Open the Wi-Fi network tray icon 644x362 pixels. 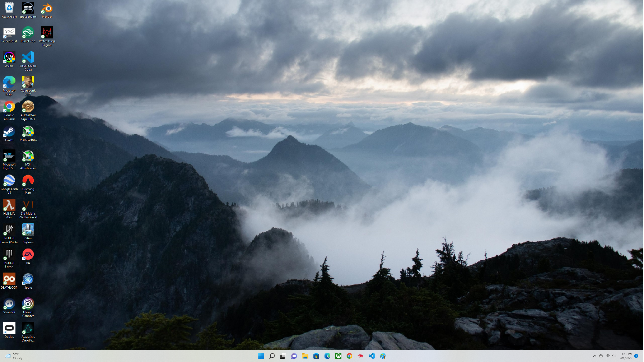[x=608, y=356]
